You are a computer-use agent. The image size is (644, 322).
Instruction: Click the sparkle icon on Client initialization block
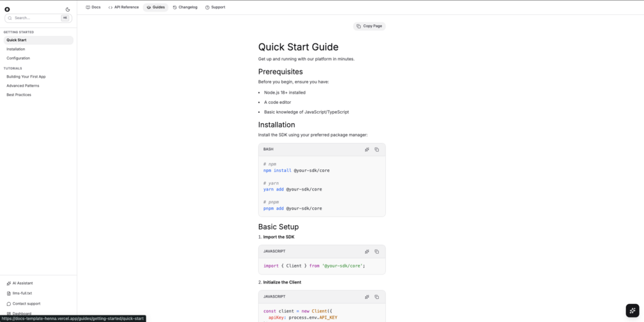[x=367, y=297]
